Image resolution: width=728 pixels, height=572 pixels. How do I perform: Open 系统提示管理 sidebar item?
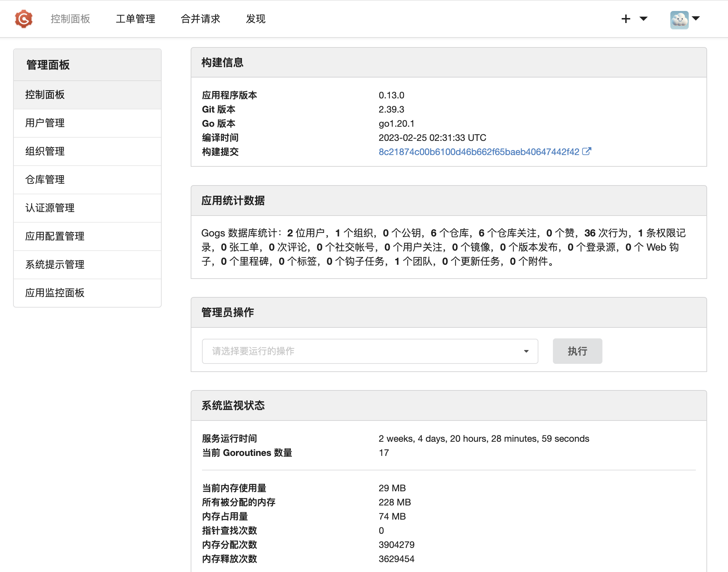pyautogui.click(x=55, y=264)
